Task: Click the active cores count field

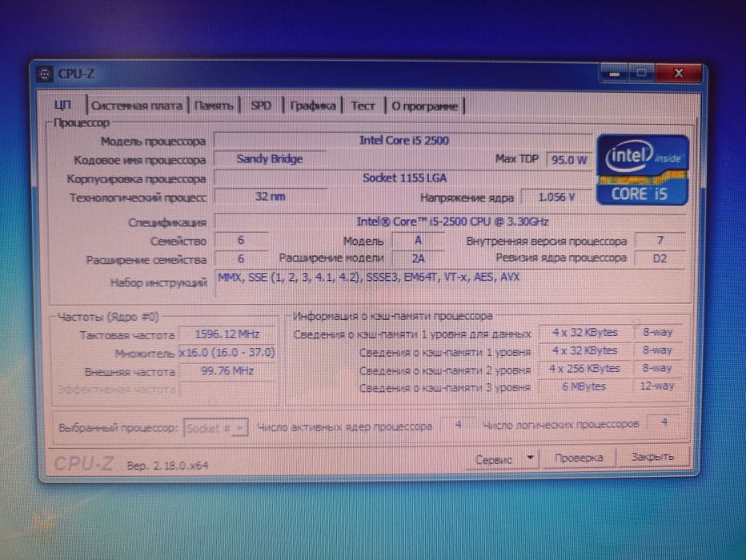Action: point(458,425)
